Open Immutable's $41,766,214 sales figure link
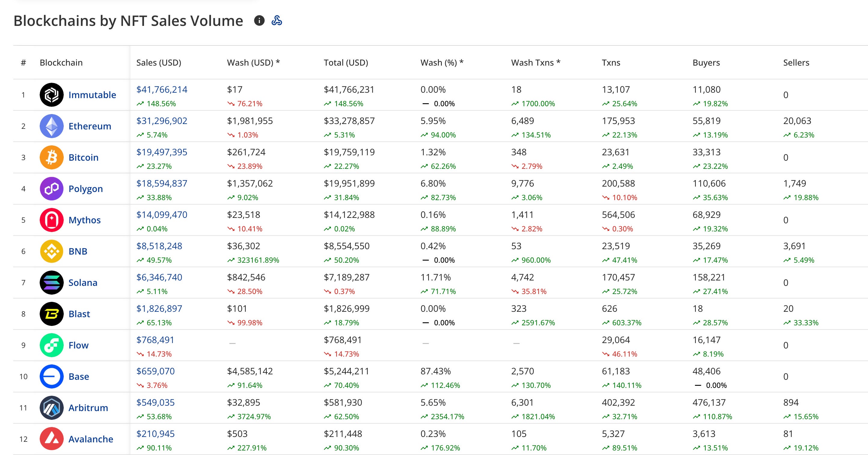 162,89
